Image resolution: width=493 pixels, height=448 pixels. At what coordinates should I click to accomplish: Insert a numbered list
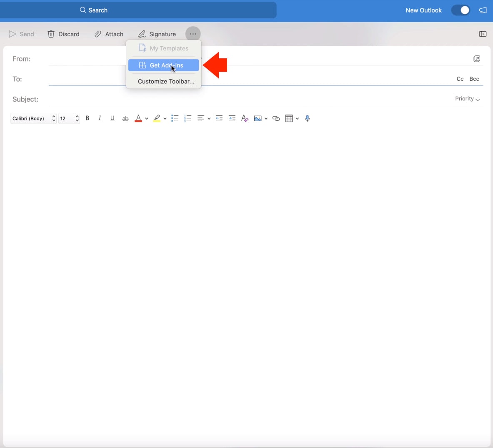(188, 118)
